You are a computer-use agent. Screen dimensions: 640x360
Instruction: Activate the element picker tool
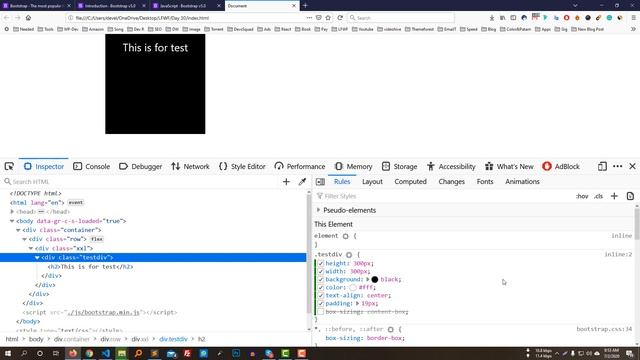(9, 167)
